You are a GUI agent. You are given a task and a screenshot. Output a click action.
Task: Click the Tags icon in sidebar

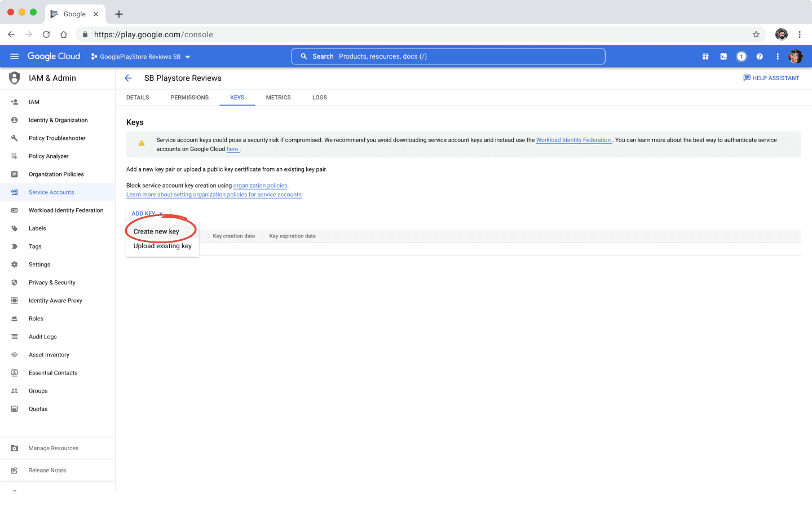(x=15, y=247)
